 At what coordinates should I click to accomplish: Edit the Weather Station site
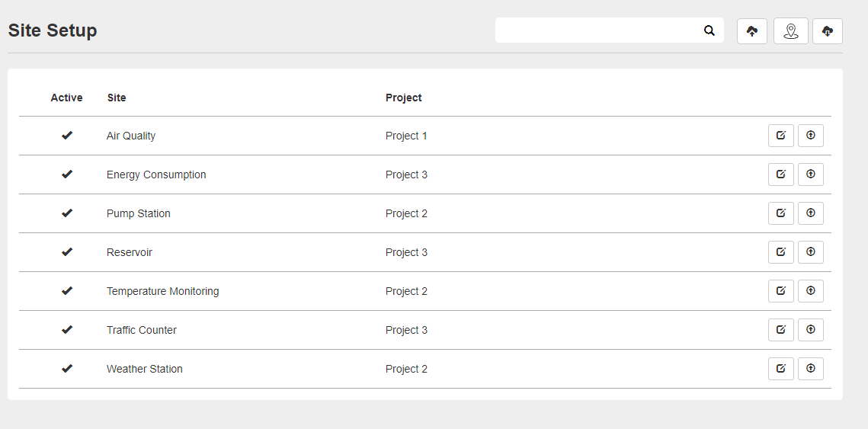click(781, 369)
